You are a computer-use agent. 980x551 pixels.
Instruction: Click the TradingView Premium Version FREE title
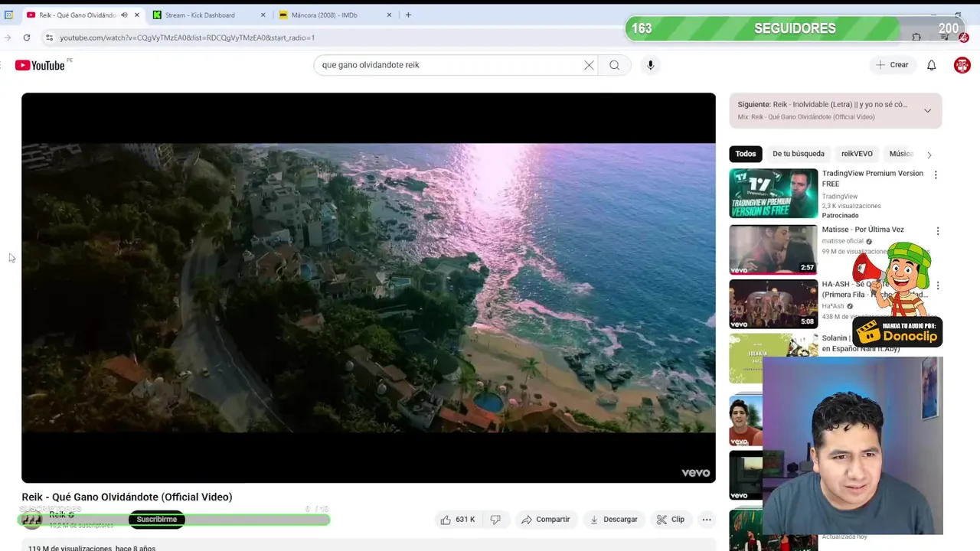point(873,178)
